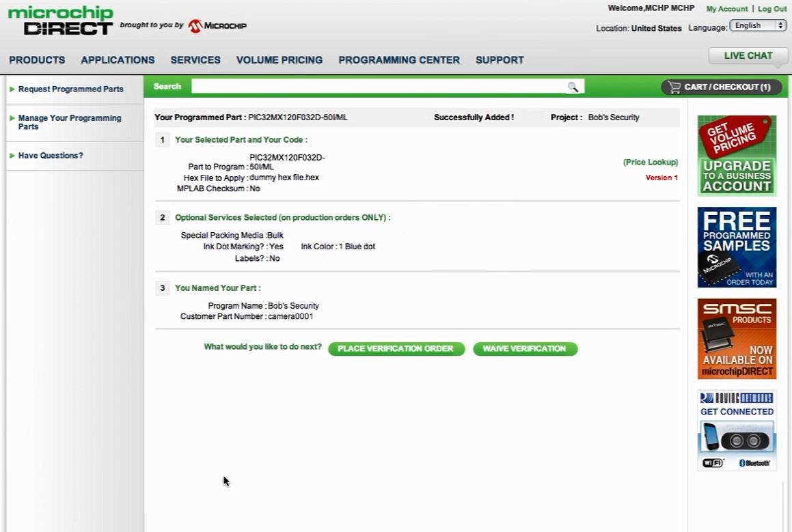The height and width of the screenshot is (532, 792).
Task: Click the Successfully Added! message
Action: (x=474, y=117)
